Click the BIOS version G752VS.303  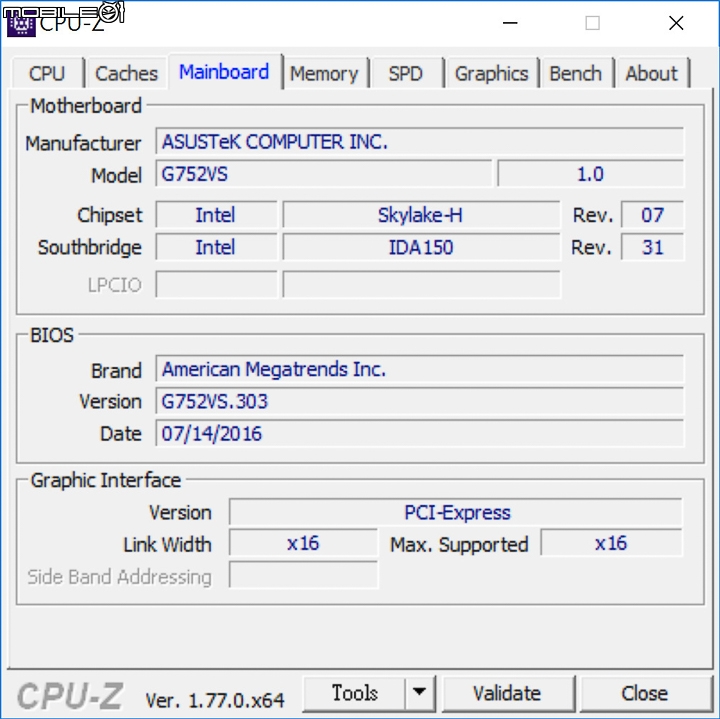tap(419, 401)
